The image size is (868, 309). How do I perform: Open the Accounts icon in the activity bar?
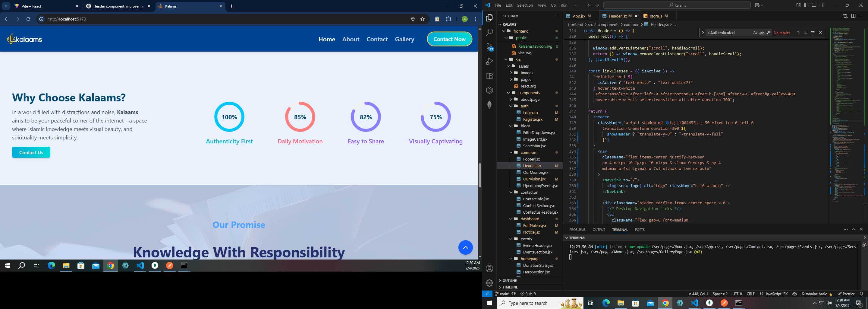click(x=489, y=269)
